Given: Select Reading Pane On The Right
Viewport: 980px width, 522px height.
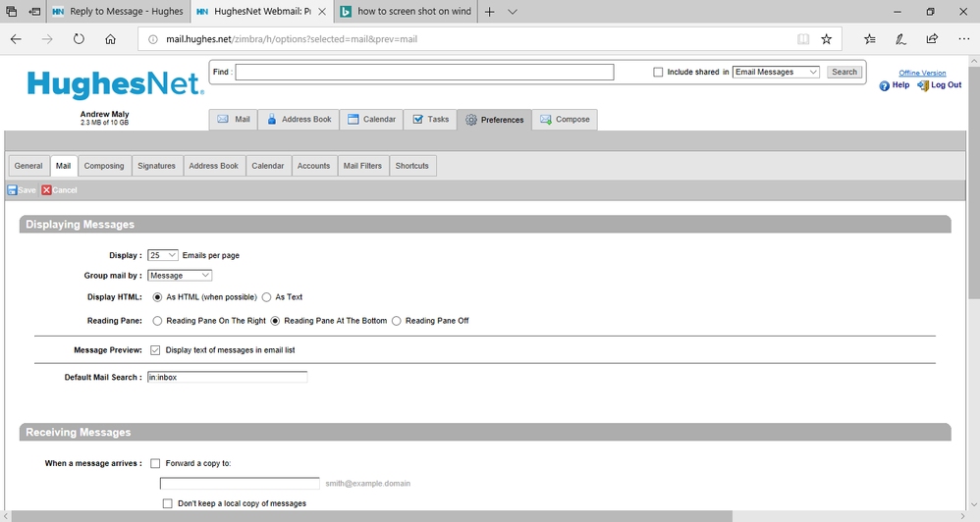Looking at the screenshot, I should pos(157,321).
